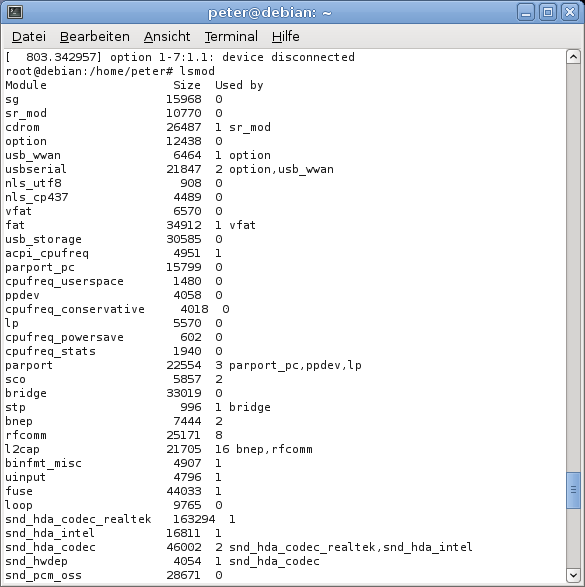Image resolution: width=585 pixels, height=587 pixels.
Task: Click the size value 15799
Action: pyautogui.click(x=184, y=267)
